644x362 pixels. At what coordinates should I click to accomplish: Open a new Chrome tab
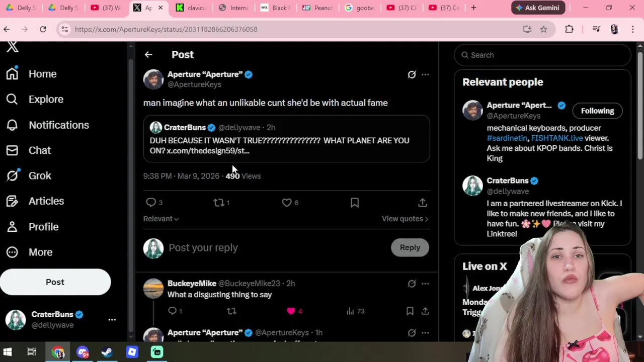pos(473,8)
